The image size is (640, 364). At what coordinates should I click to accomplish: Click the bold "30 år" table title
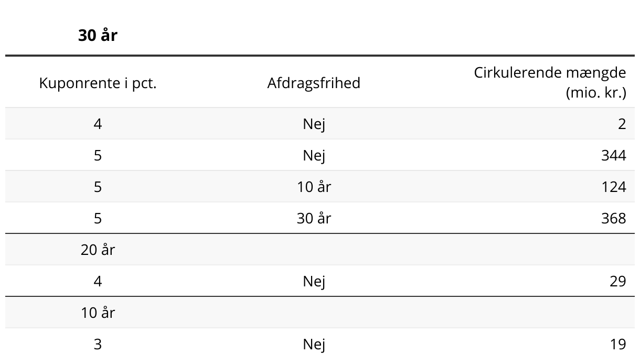pos(98,36)
